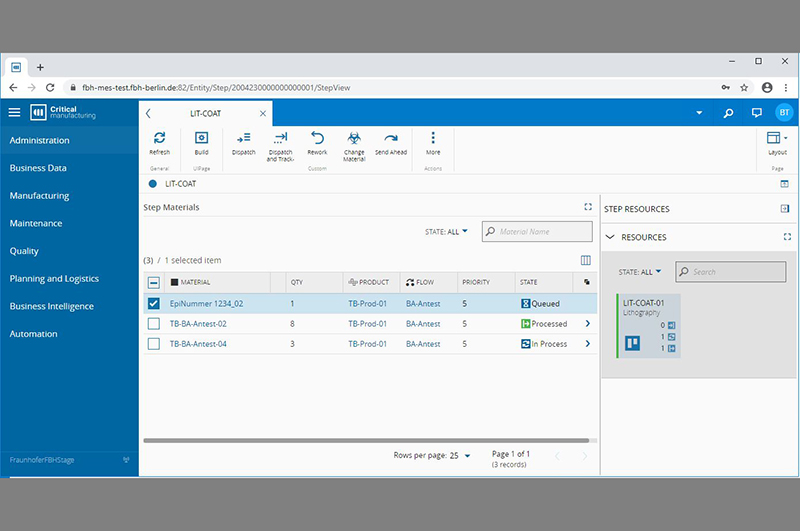Open the Rows per page dropdown
This screenshot has height=531, width=800.
[x=460, y=456]
